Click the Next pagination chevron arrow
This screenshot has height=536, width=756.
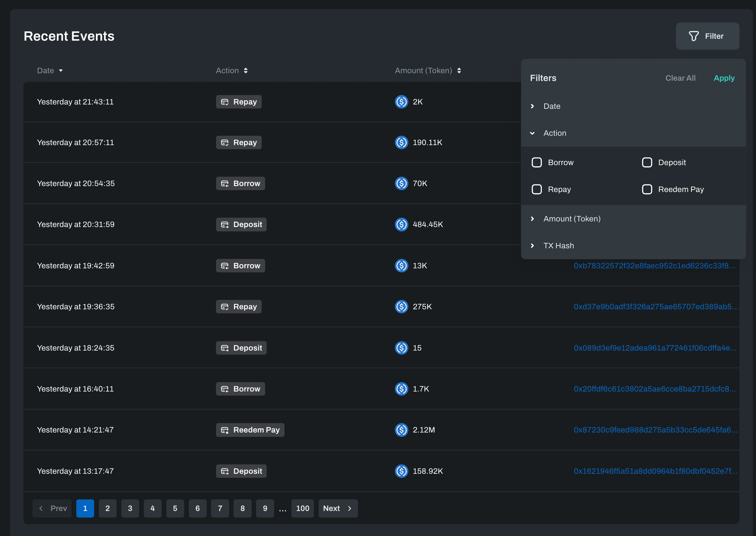coord(350,508)
